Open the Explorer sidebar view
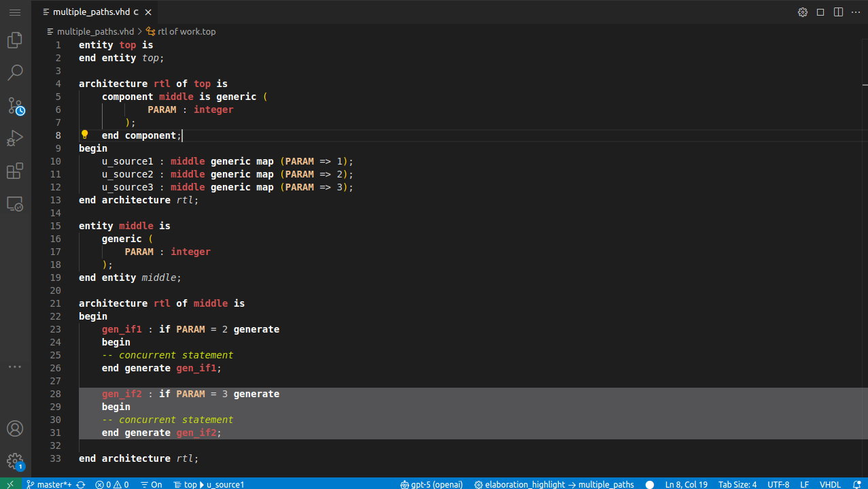Image resolution: width=868 pixels, height=489 pixels. click(14, 40)
